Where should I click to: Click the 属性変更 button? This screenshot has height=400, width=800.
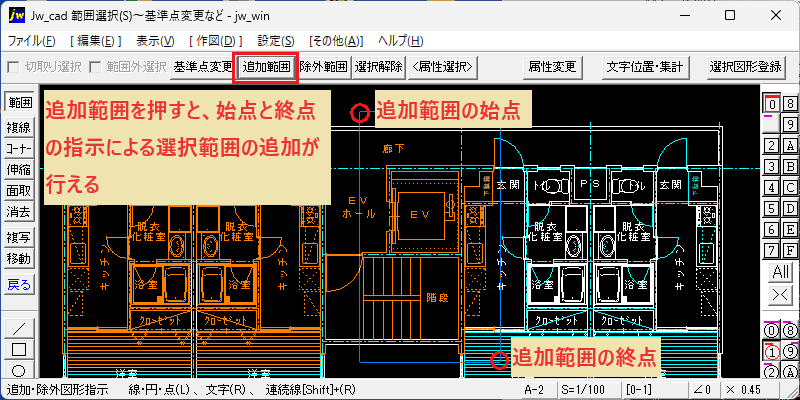(553, 67)
